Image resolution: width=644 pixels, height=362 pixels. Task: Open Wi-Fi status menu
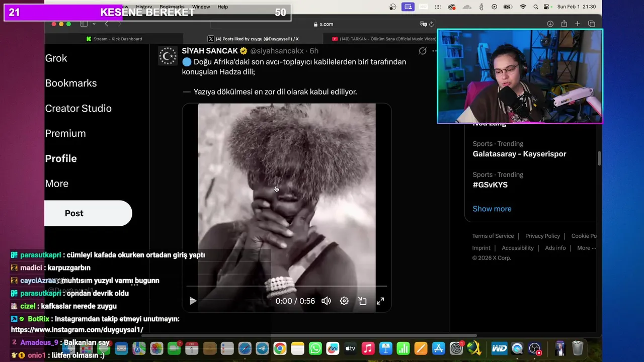pyautogui.click(x=523, y=7)
